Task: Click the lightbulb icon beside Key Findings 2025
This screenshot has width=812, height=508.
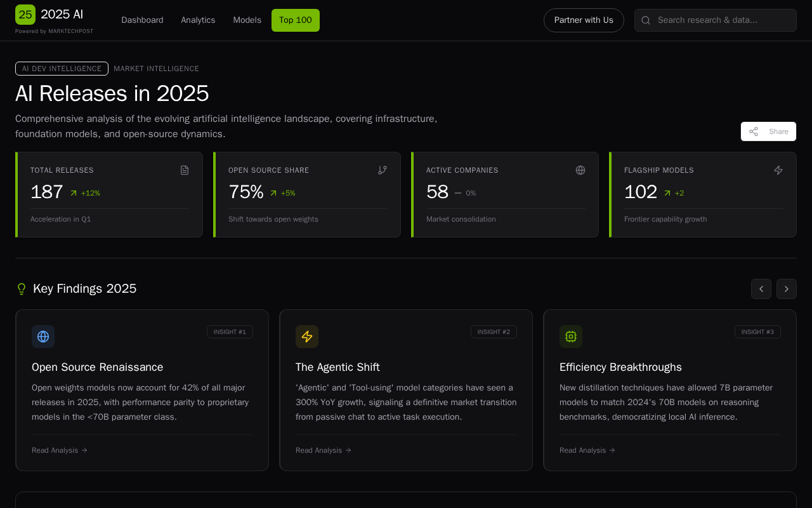Action: (x=22, y=289)
